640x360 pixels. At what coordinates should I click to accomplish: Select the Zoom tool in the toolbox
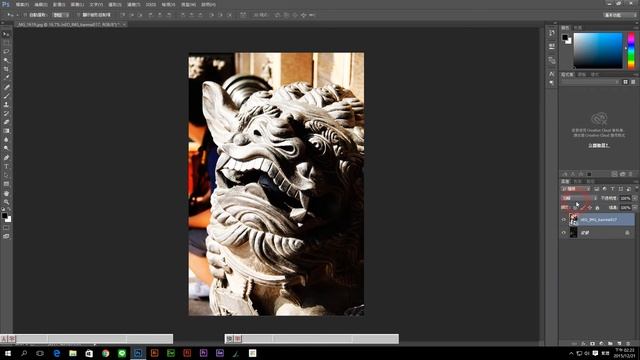(x=6, y=202)
